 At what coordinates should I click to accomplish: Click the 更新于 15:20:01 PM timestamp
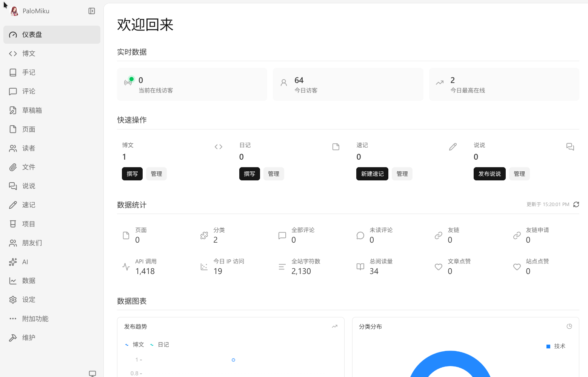(x=548, y=205)
